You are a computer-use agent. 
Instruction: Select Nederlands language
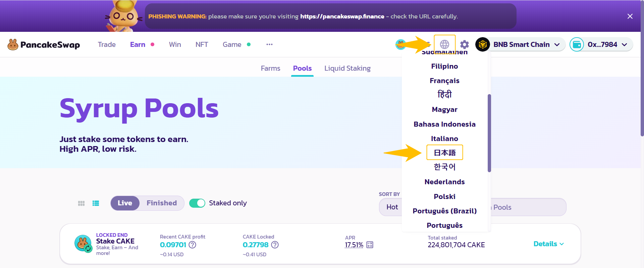click(444, 182)
